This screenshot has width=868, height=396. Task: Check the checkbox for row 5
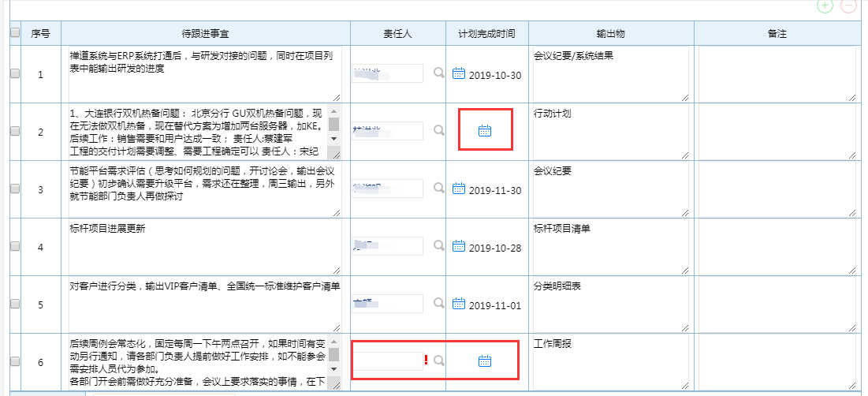coord(15,304)
